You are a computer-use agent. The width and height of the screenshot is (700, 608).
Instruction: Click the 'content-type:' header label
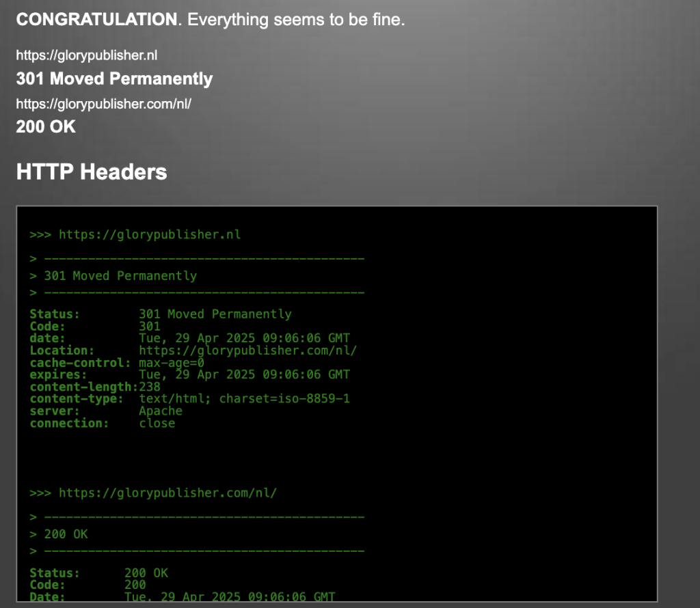77,399
